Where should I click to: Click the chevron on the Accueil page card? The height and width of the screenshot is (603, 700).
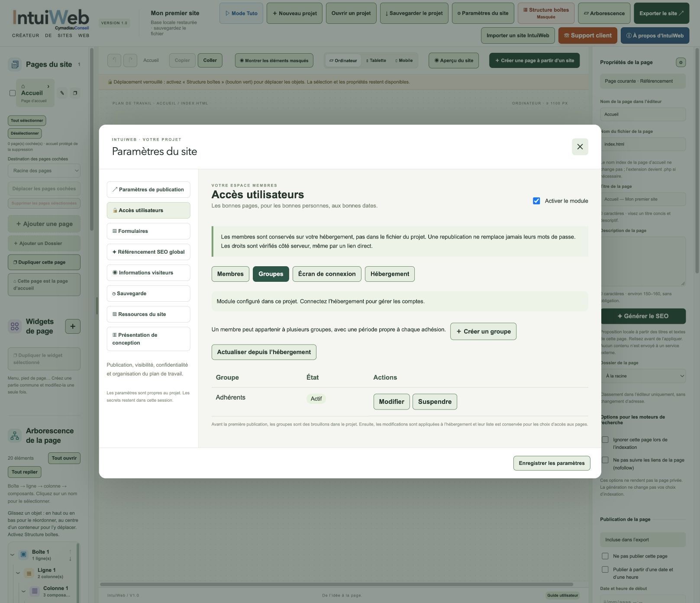pos(48,86)
